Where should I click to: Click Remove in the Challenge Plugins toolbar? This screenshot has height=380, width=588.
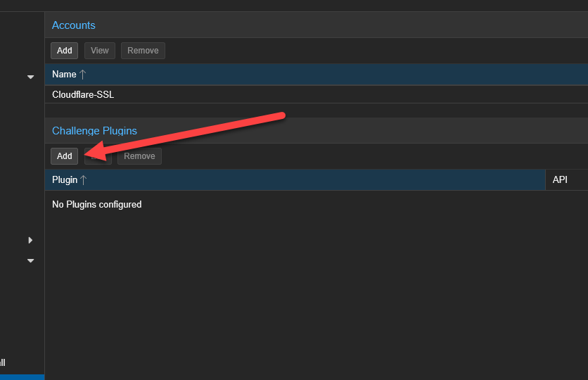(139, 156)
